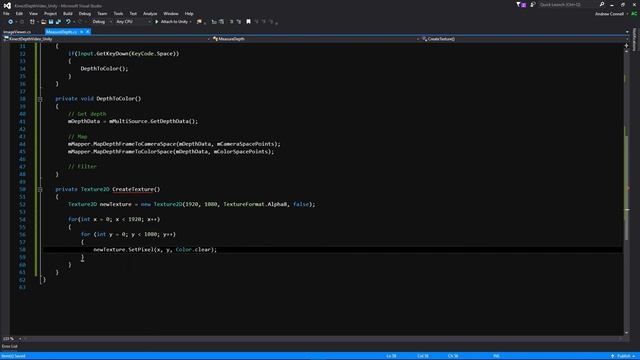Click the Visual Studio logo icon

[x=7, y=5]
